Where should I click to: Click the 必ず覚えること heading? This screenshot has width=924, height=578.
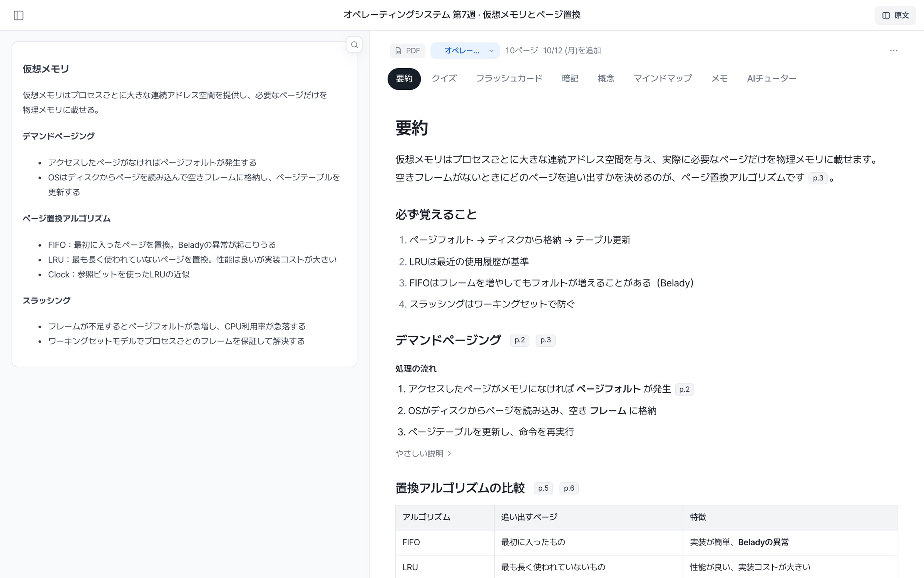click(436, 215)
